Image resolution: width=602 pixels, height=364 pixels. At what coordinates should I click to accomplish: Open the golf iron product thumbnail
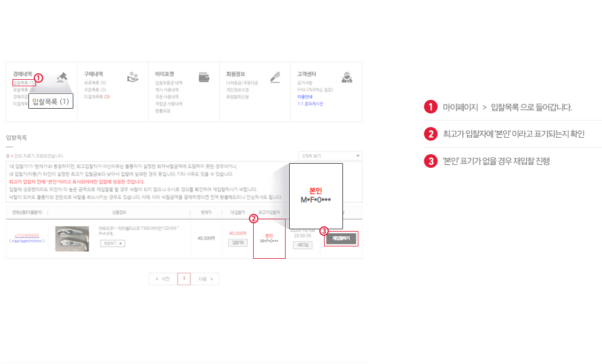tap(72, 239)
